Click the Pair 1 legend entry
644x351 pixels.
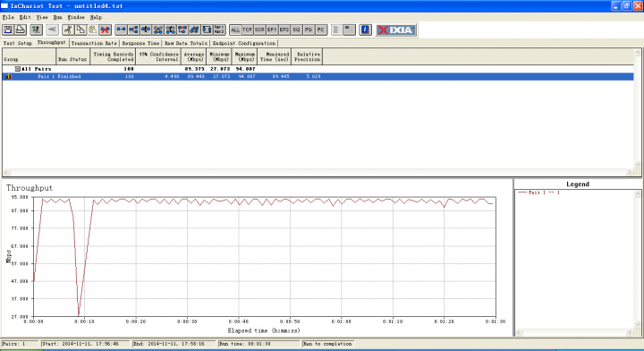click(538, 193)
